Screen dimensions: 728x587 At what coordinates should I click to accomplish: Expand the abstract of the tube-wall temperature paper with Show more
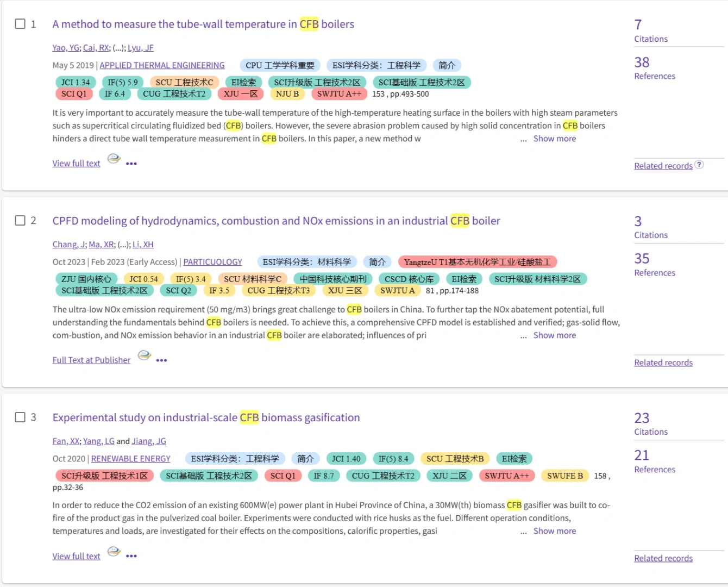coord(555,139)
